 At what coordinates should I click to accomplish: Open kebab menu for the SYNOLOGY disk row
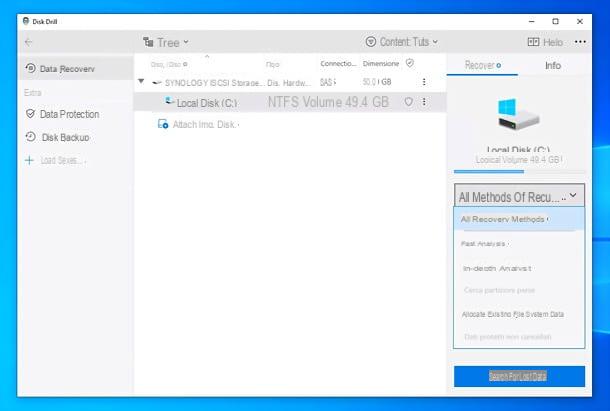coord(424,82)
